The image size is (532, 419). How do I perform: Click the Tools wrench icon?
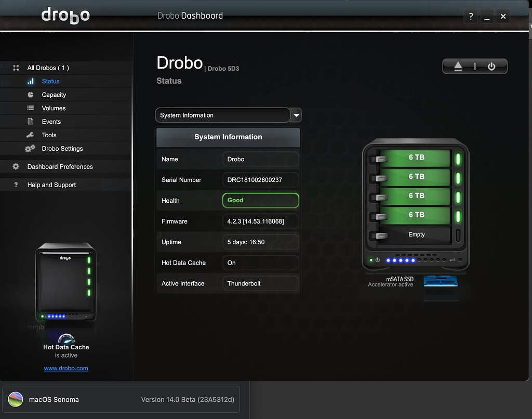tap(31, 135)
